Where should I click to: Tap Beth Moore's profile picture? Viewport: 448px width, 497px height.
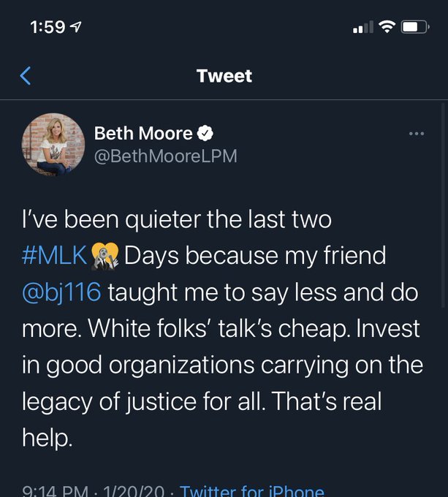click(53, 144)
